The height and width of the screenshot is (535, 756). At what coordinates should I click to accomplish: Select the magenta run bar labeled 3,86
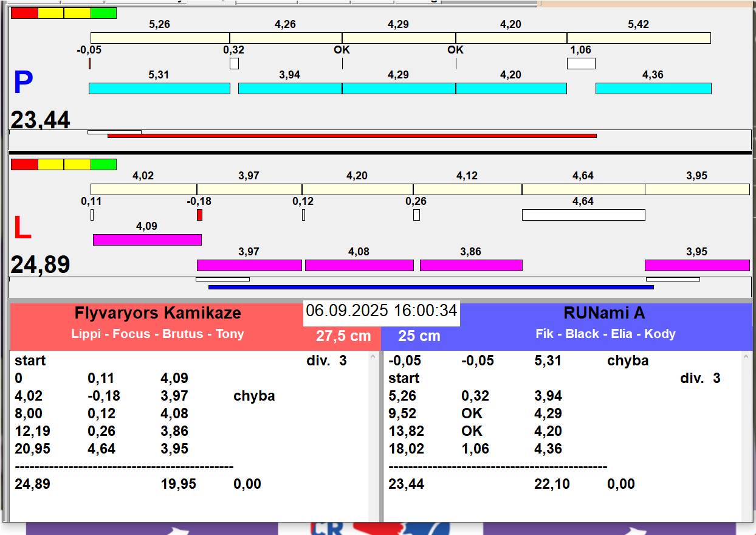pos(471,265)
